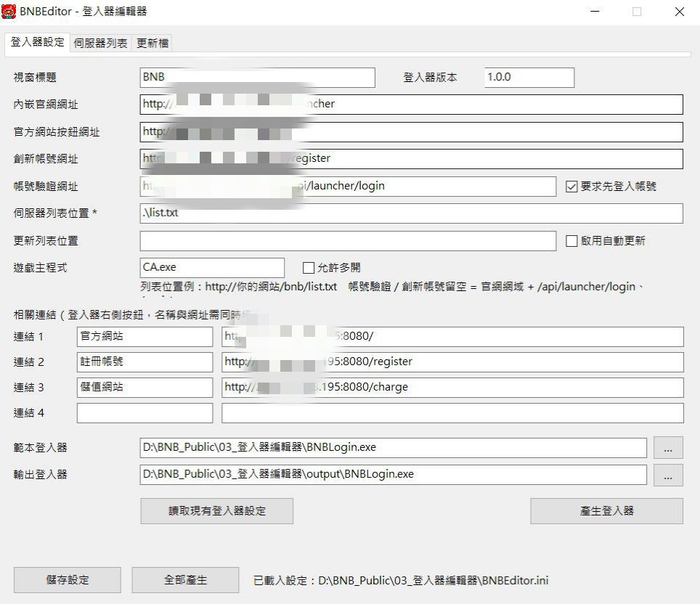700x604 pixels.
Task: Click the 創新帳號網址 field
Action: pos(412,159)
